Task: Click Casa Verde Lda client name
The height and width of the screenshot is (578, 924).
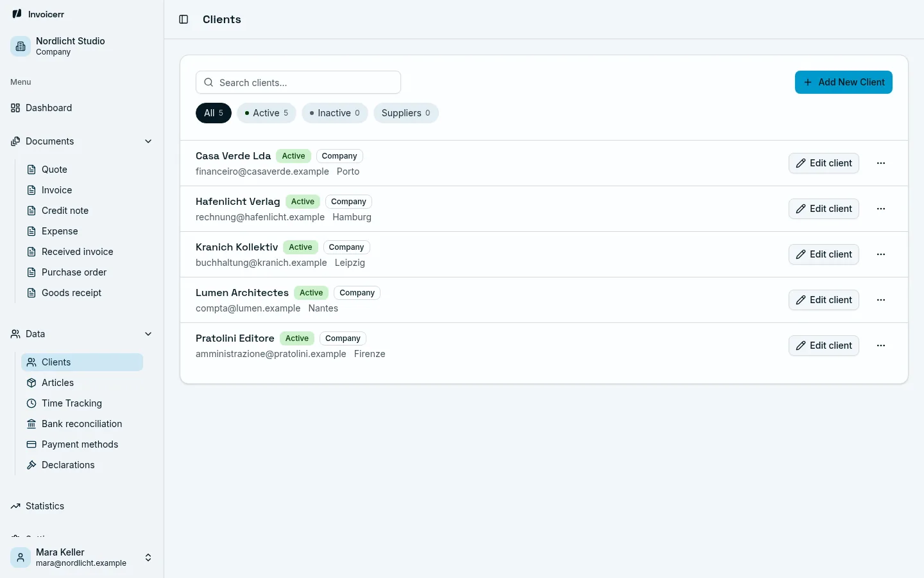Action: tap(234, 156)
